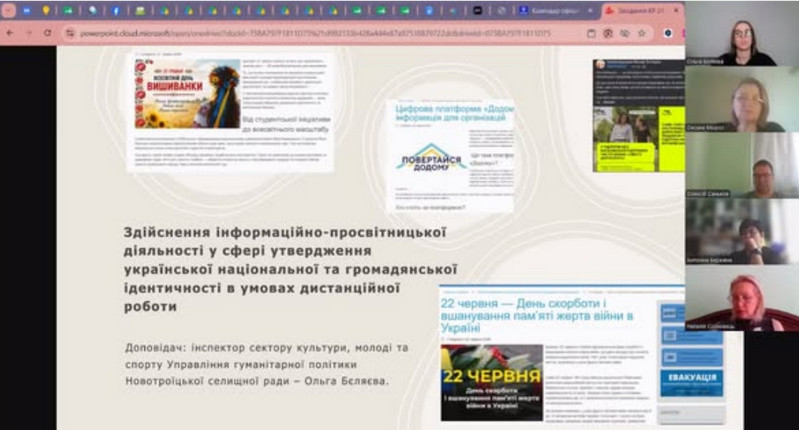
Task: Bookmark this page with the star icon
Action: coord(642,33)
